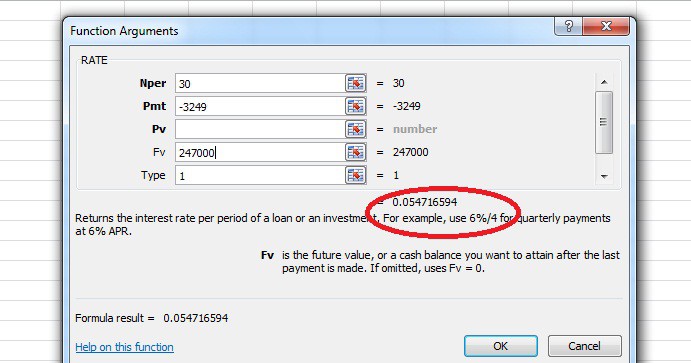Click into the Fv field containing 247000
This screenshot has height=363, width=691.
(260, 152)
